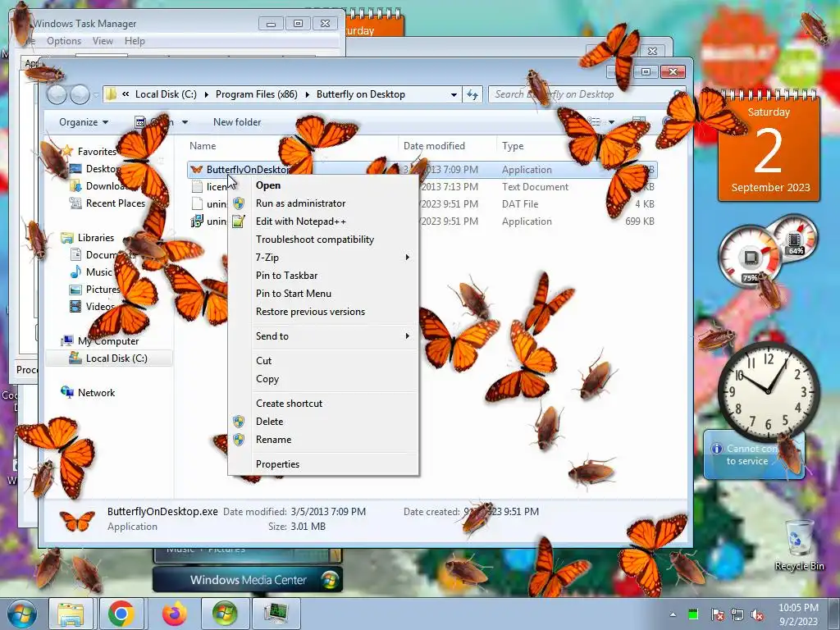Open the Recycle Bin on the desktop
This screenshot has height=630, width=840.
click(799, 544)
